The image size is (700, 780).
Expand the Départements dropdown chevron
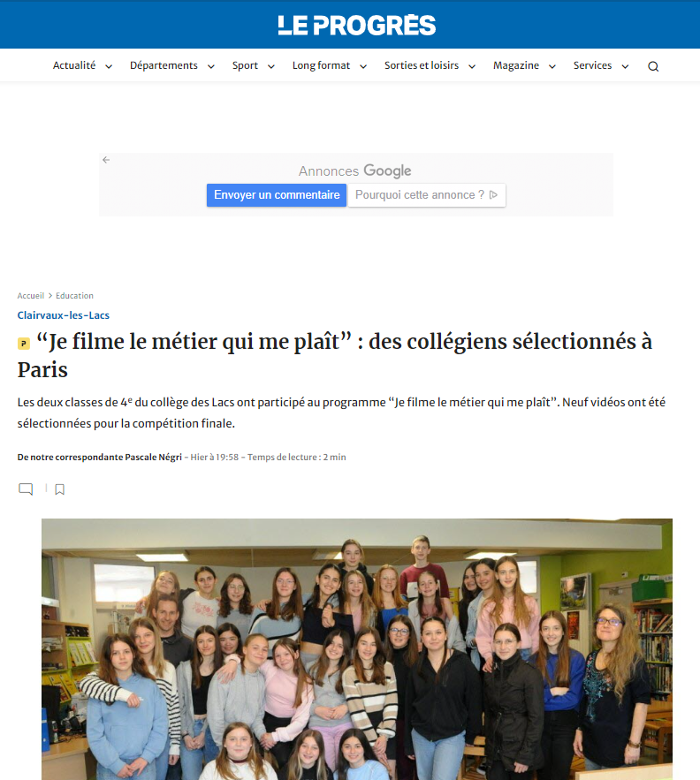(211, 66)
